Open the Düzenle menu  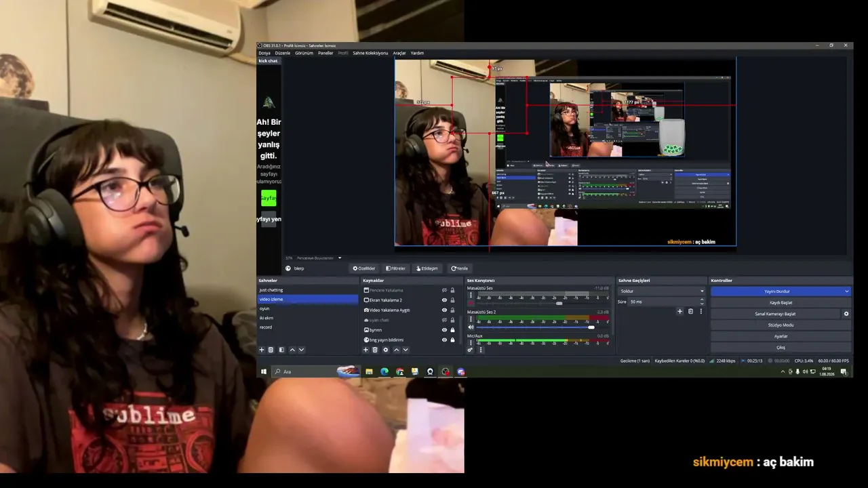point(282,53)
